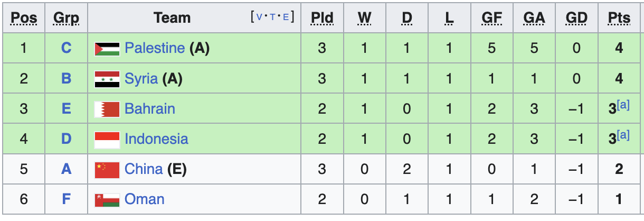Image resolution: width=644 pixels, height=221 pixels.
Task: Open the Palestine team link
Action: click(155, 49)
